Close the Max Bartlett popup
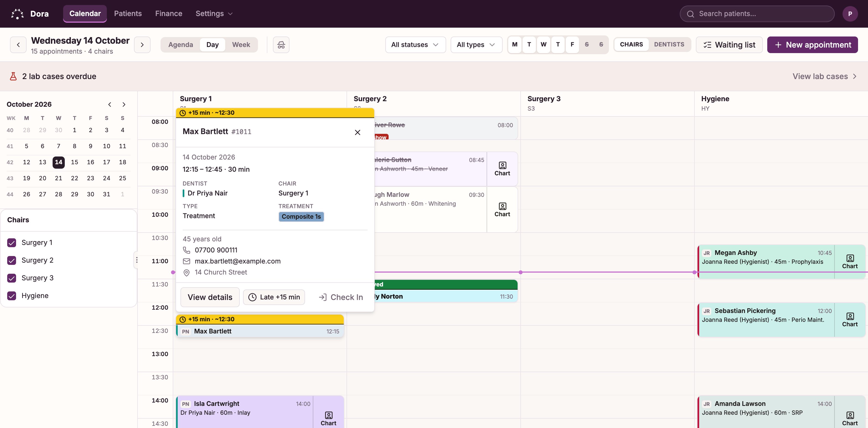The height and width of the screenshot is (428, 868). [x=358, y=132]
